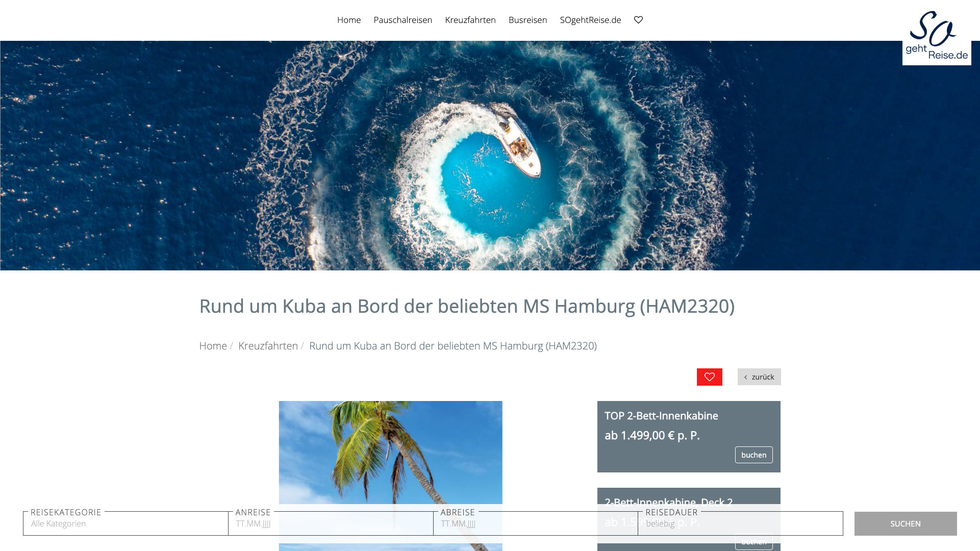This screenshot has height=551, width=980.
Task: Open Busreisen menu item
Action: tap(527, 20)
